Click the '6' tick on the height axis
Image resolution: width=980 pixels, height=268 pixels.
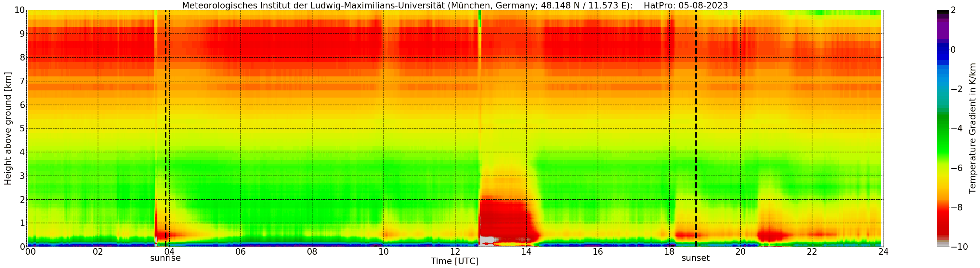click(x=22, y=105)
